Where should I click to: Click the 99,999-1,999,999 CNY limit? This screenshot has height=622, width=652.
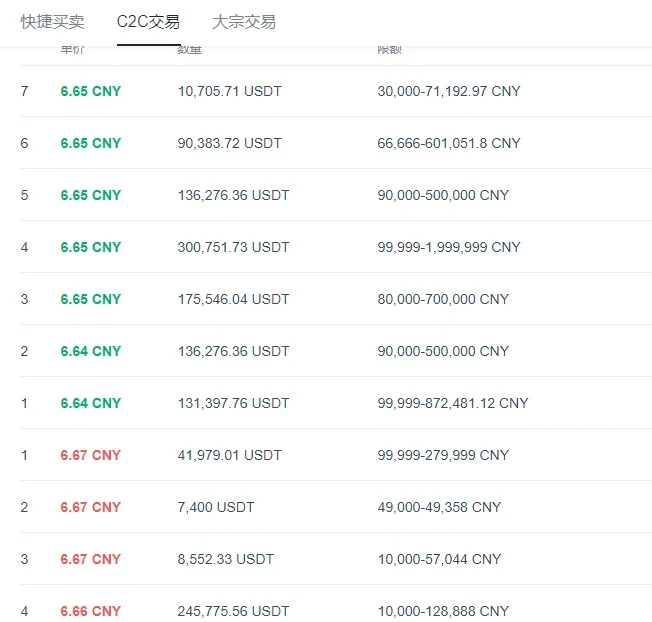[449, 247]
